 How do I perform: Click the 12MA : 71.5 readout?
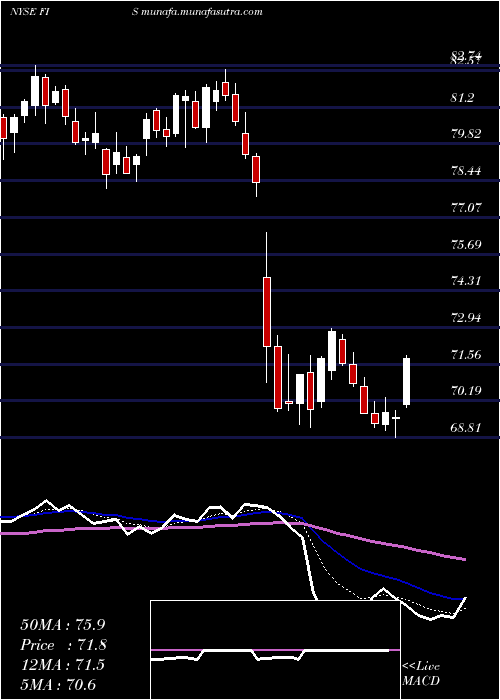(x=62, y=665)
